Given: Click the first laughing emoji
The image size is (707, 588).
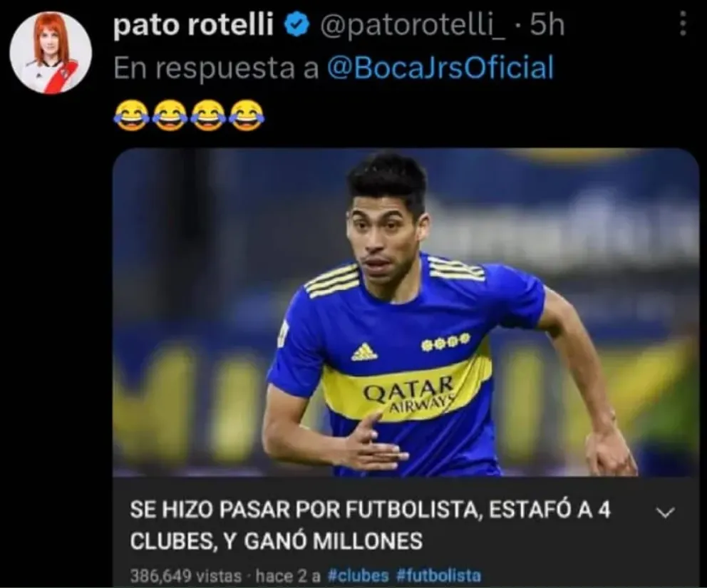Looking at the screenshot, I should [x=131, y=115].
